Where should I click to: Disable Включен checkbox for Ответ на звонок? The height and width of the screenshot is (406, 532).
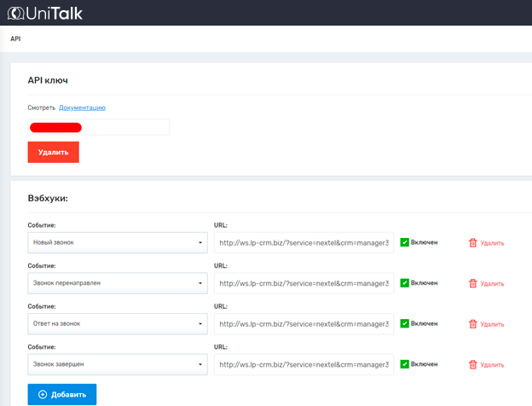point(405,324)
